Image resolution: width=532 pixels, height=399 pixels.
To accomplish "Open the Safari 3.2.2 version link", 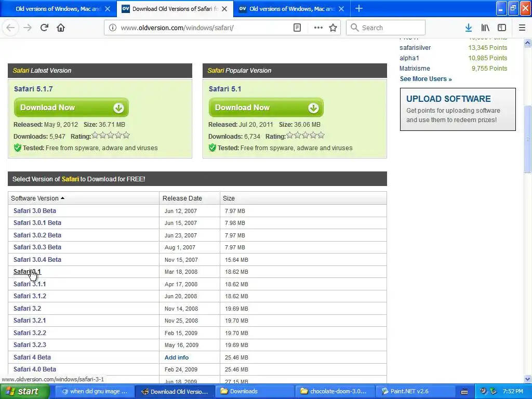I will tap(30, 333).
